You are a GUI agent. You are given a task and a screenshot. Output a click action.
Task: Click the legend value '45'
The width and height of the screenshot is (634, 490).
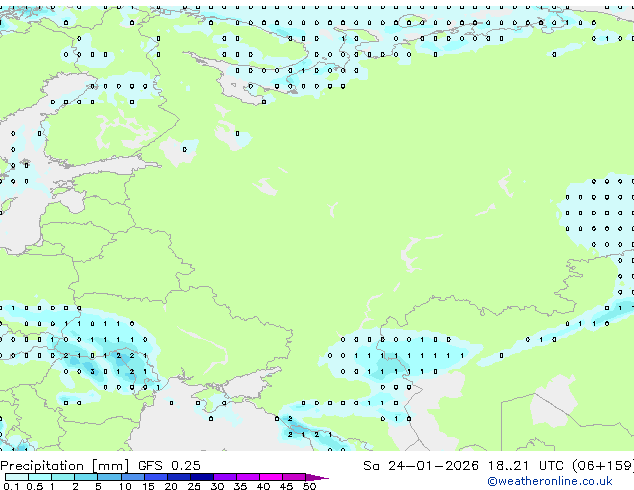point(286,486)
